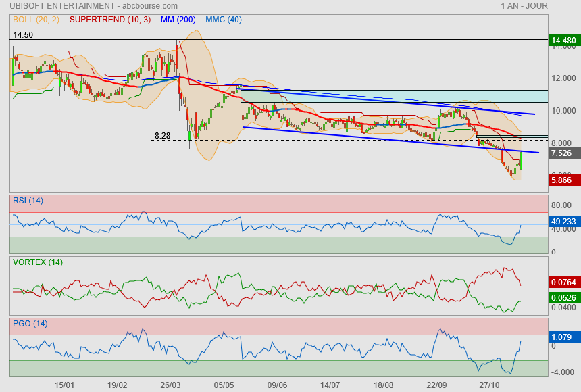Select the green 0.0526 vortex value tag

coord(564,297)
